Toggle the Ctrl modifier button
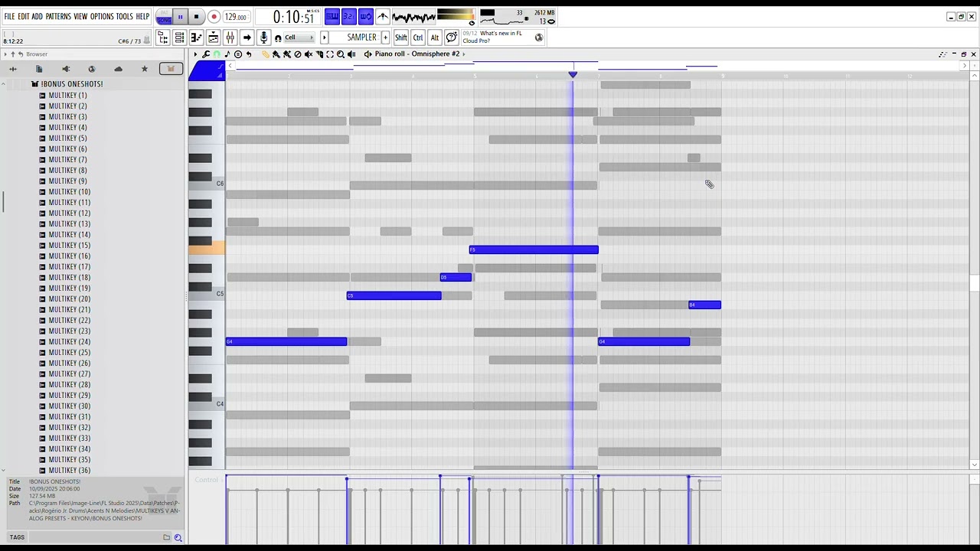980x551 pixels. pyautogui.click(x=418, y=37)
